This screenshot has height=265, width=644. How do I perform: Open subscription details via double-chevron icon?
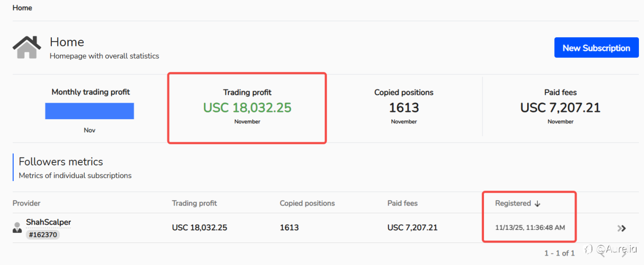[x=622, y=228]
